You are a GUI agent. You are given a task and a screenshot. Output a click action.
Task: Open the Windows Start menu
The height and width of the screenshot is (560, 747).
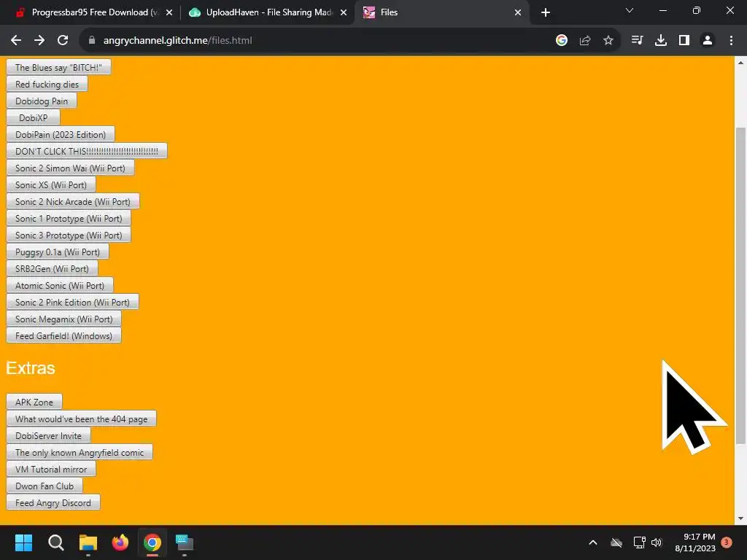pos(23,542)
